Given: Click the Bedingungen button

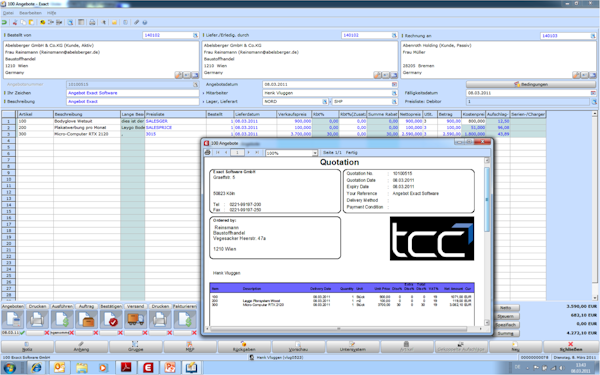Looking at the screenshot, I should coord(531,84).
